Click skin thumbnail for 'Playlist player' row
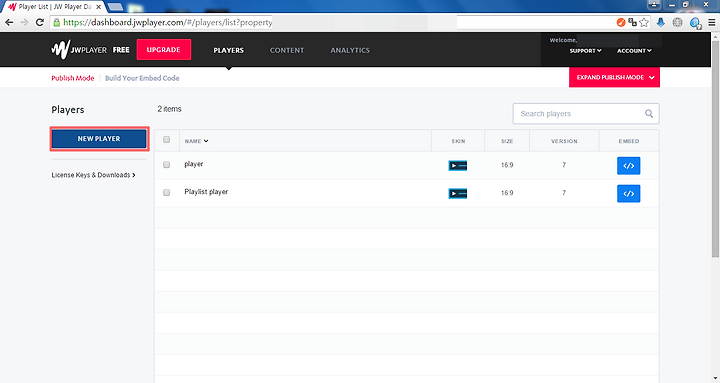 pyautogui.click(x=457, y=194)
